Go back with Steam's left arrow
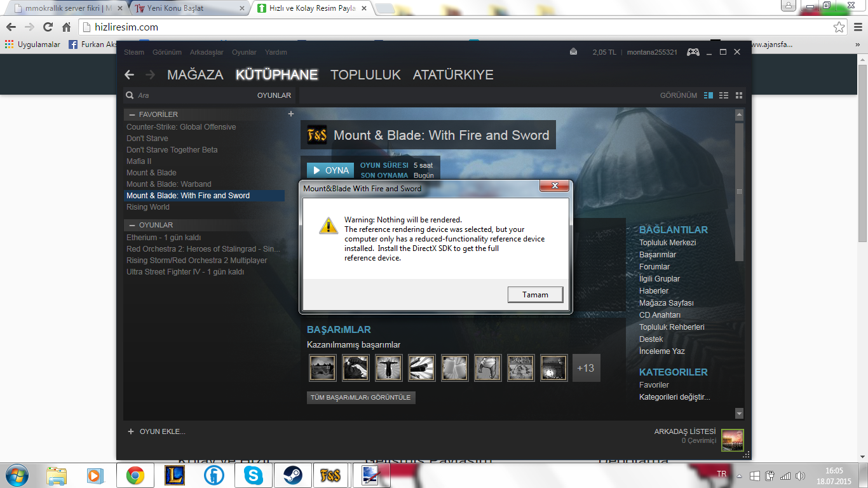This screenshot has width=868, height=488. 130,74
